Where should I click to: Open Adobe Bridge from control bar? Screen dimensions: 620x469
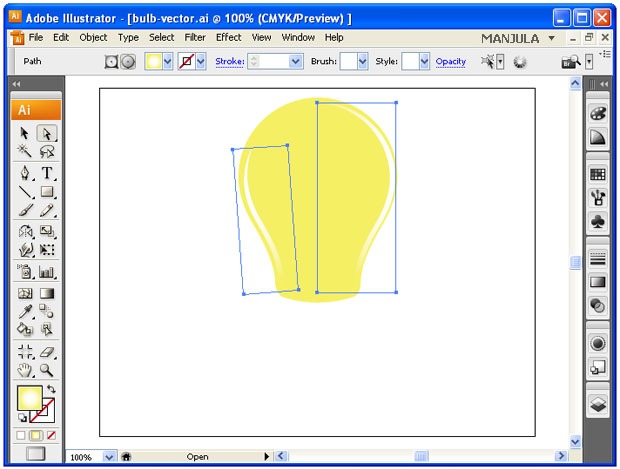click(x=570, y=62)
